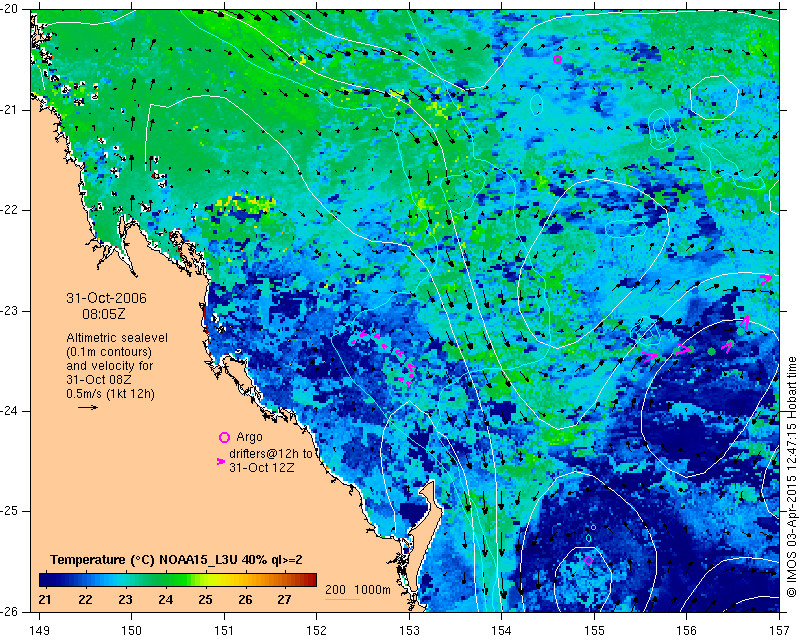
Task: Click the "0.5m/s (1kt 12h)" scale label
Action: (110, 394)
